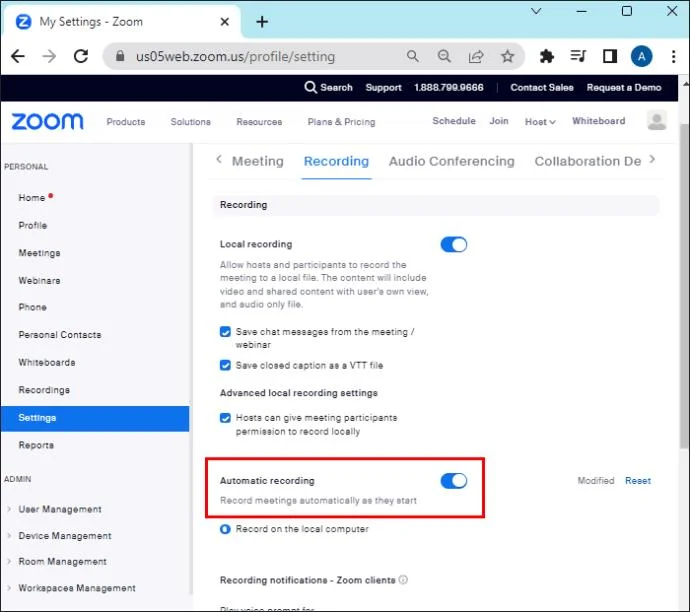The height and width of the screenshot is (612, 690).
Task: Click the Support link
Action: click(x=383, y=88)
